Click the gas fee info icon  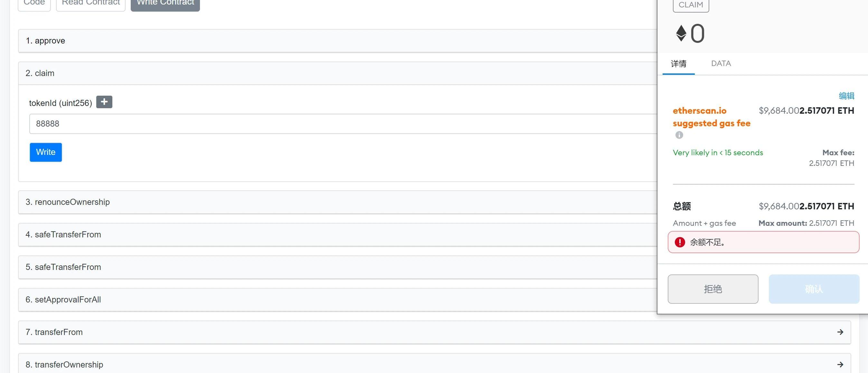click(x=679, y=135)
